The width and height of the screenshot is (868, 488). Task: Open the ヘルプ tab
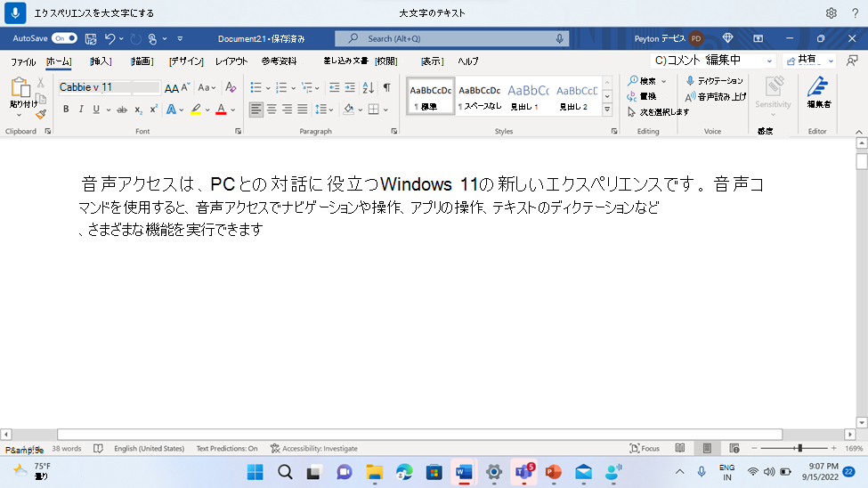467,61
